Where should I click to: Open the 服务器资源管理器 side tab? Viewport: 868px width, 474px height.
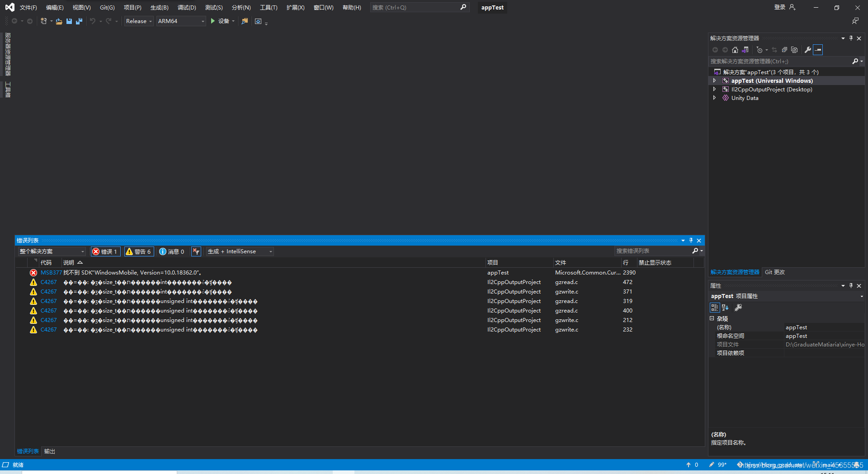pos(8,54)
